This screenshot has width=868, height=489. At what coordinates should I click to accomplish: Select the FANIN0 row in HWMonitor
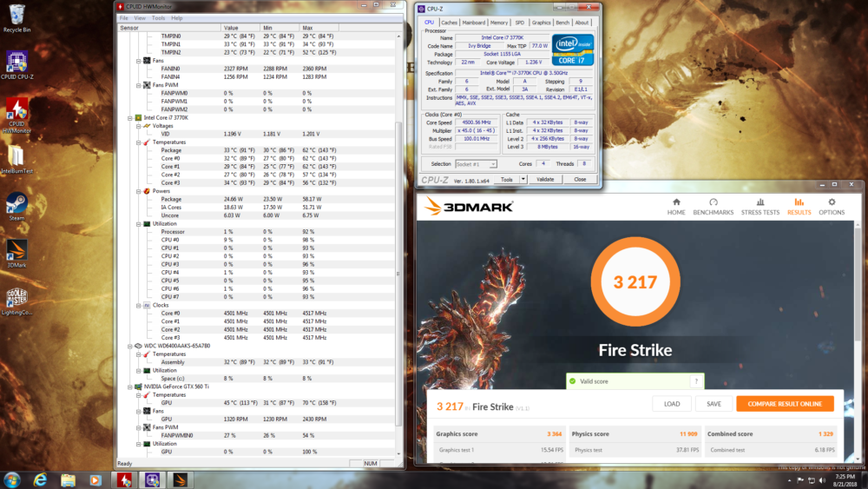click(258, 69)
